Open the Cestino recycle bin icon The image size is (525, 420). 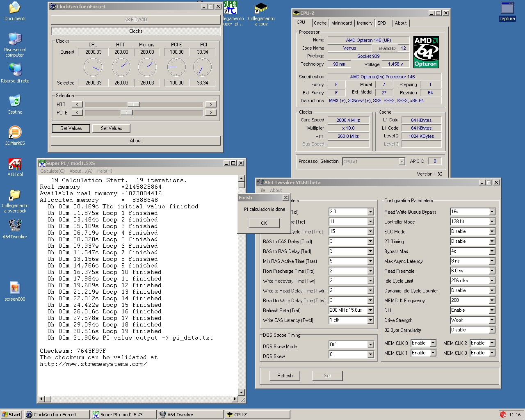click(x=15, y=104)
